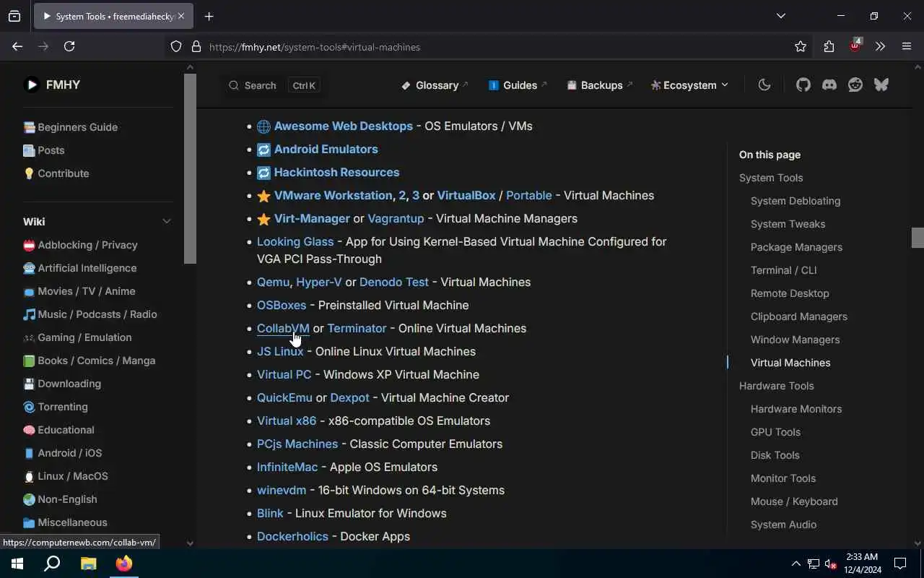This screenshot has width=924, height=578.
Task: Open the Windows Start menu
Action: (17, 564)
